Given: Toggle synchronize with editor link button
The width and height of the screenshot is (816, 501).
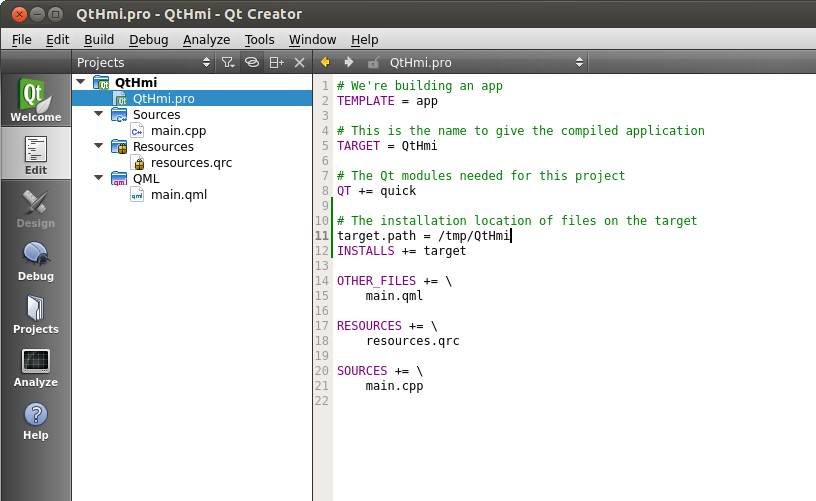Looking at the screenshot, I should point(252,63).
